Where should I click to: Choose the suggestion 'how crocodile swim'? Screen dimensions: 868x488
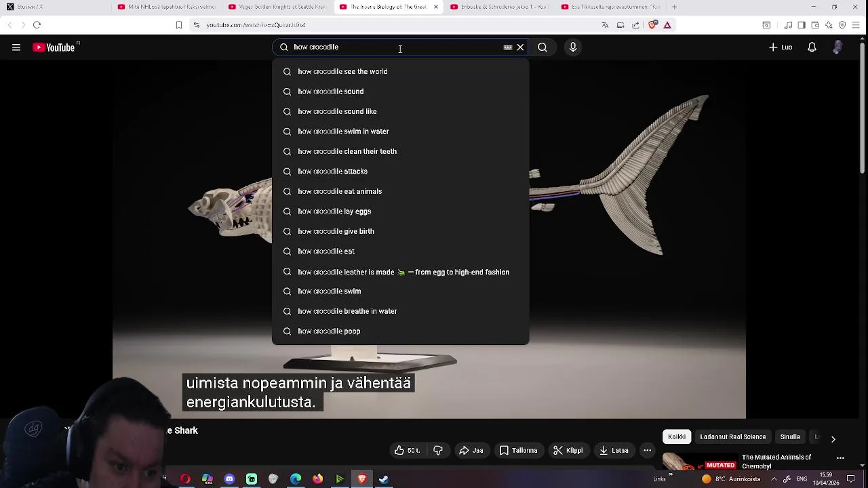pos(400,291)
